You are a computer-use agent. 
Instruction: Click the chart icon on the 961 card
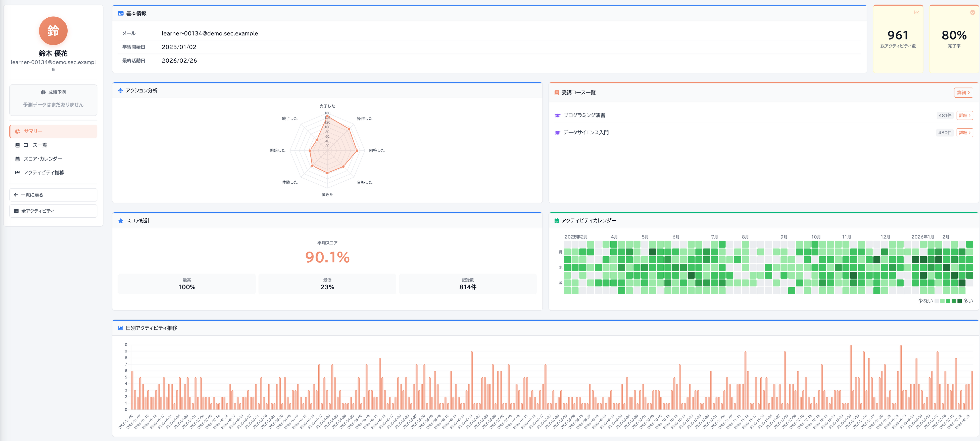point(916,13)
